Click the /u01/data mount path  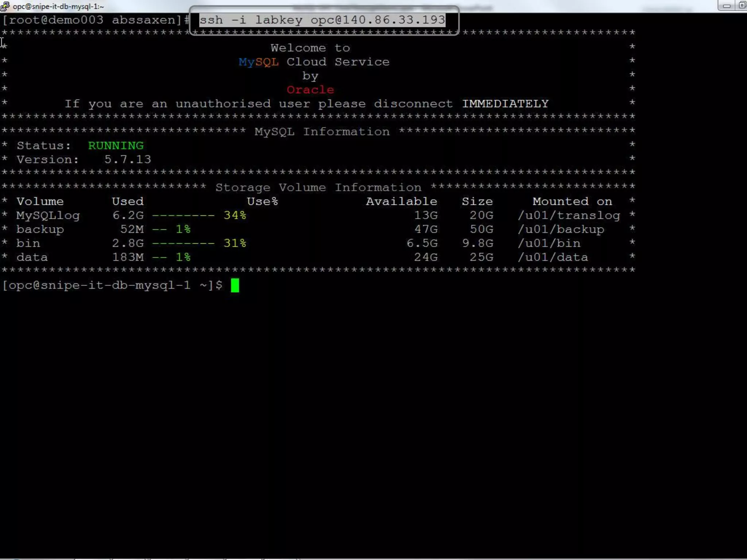(x=553, y=257)
